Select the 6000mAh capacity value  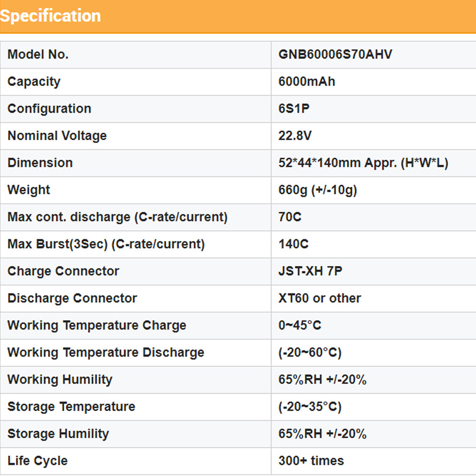point(307,81)
